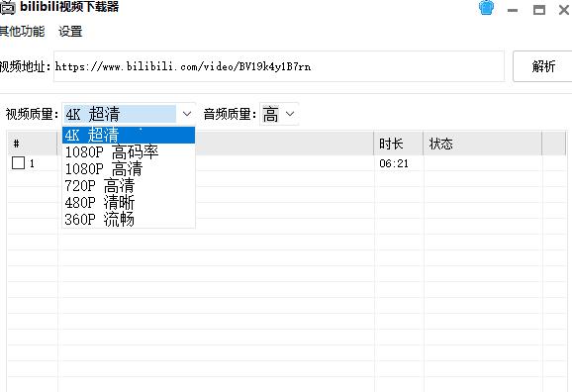Maximize the bilibili downloader window
This screenshot has width=572, height=392.
tap(538, 10)
